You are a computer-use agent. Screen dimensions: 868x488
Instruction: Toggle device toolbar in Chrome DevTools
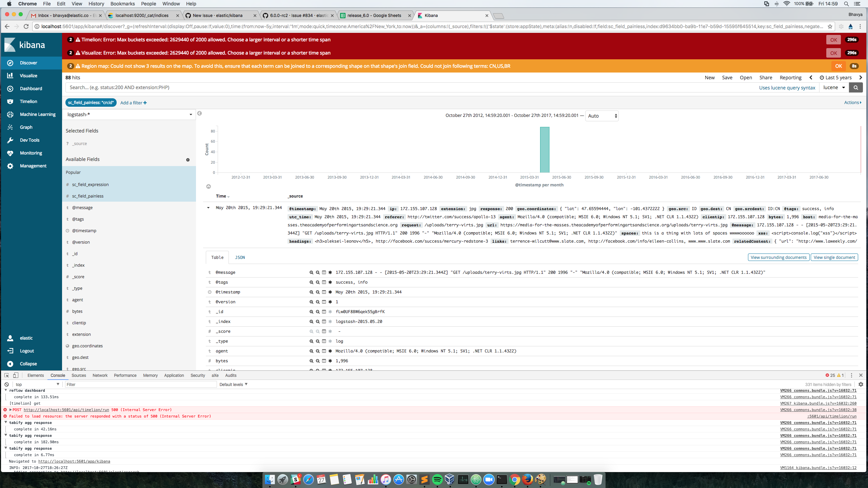pyautogui.click(x=16, y=375)
